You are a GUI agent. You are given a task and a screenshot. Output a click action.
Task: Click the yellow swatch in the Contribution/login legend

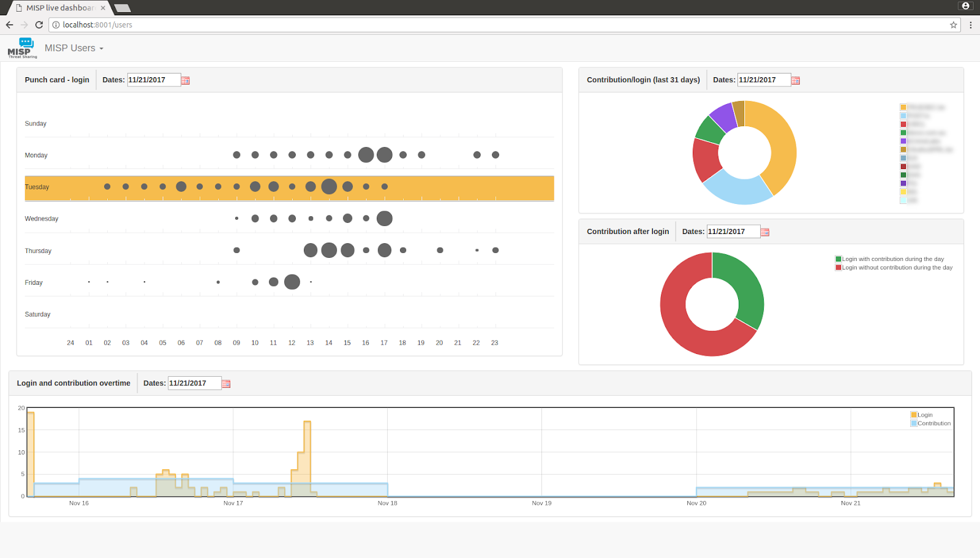[x=902, y=106]
